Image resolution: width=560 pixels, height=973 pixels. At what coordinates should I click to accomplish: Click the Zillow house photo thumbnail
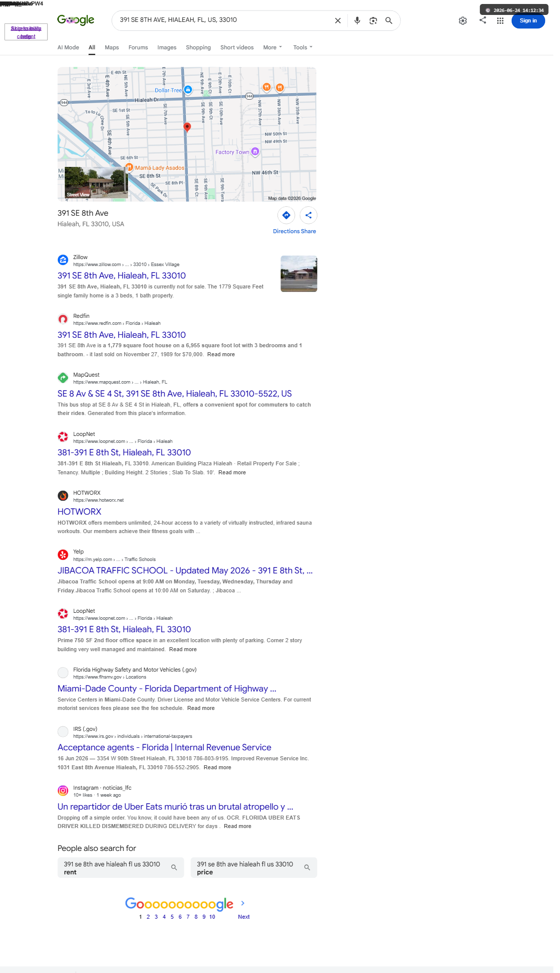click(x=299, y=274)
